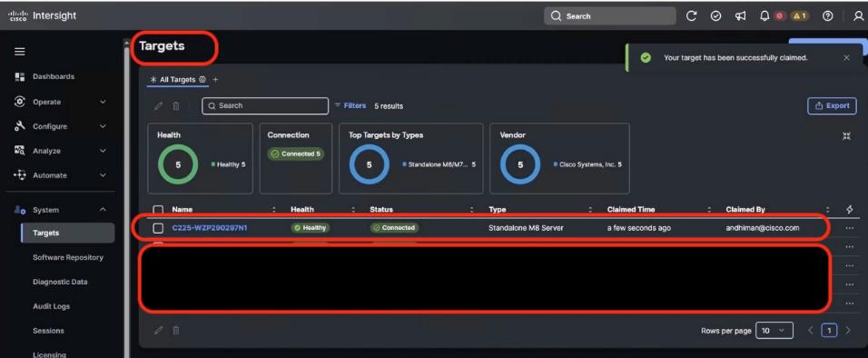Select the C225-WZP290297N1 row checkbox

(158, 228)
